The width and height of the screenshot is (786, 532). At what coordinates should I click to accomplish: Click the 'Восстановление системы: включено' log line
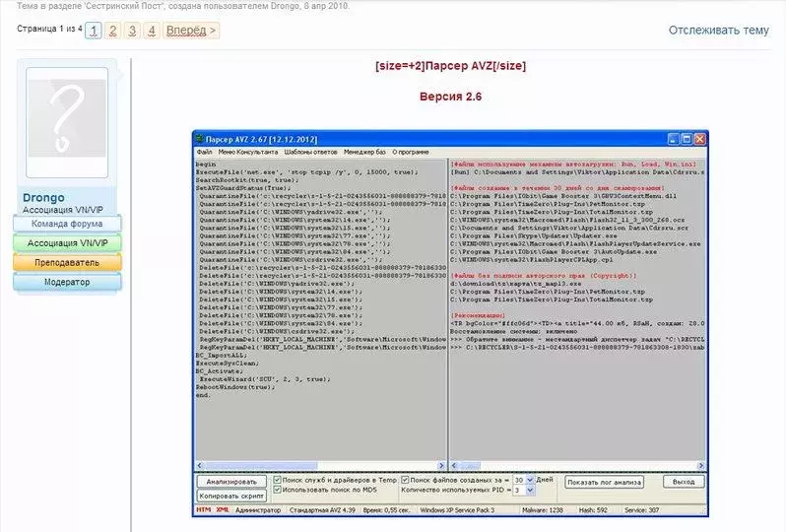(x=514, y=331)
